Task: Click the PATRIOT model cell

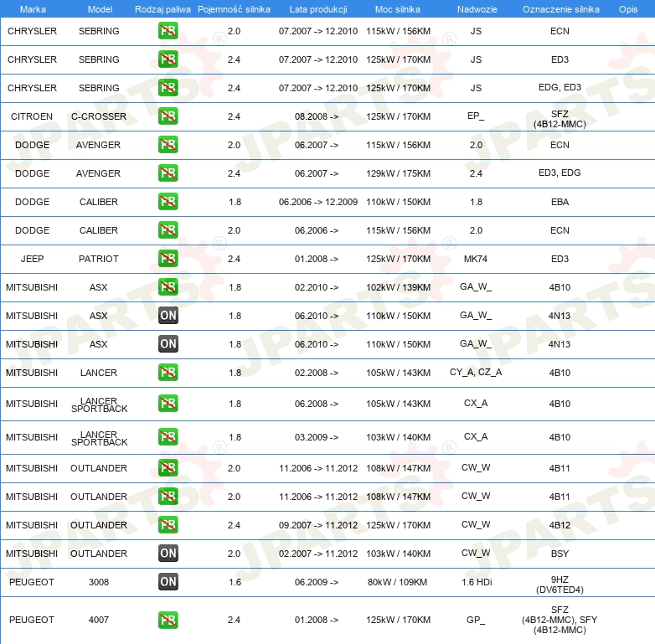Action: (99, 259)
